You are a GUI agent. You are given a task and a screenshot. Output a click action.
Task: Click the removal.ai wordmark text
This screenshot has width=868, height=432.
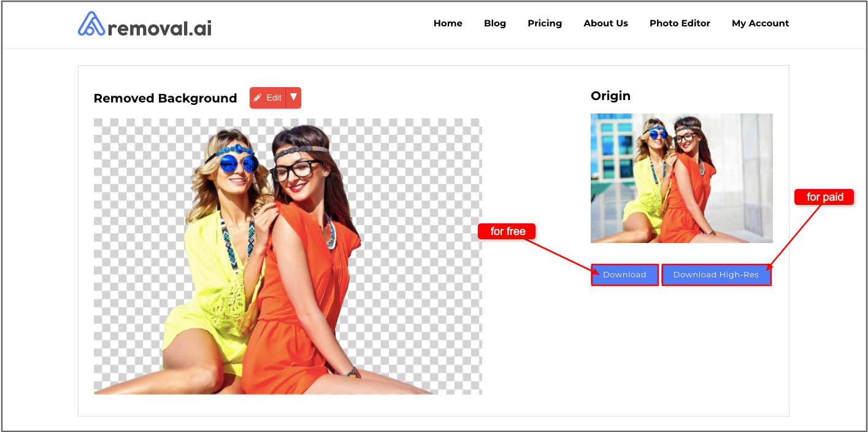[159, 27]
